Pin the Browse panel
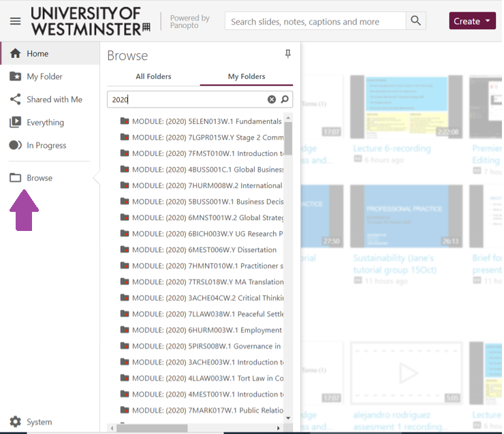Image resolution: width=504 pixels, height=434 pixels. tap(287, 55)
